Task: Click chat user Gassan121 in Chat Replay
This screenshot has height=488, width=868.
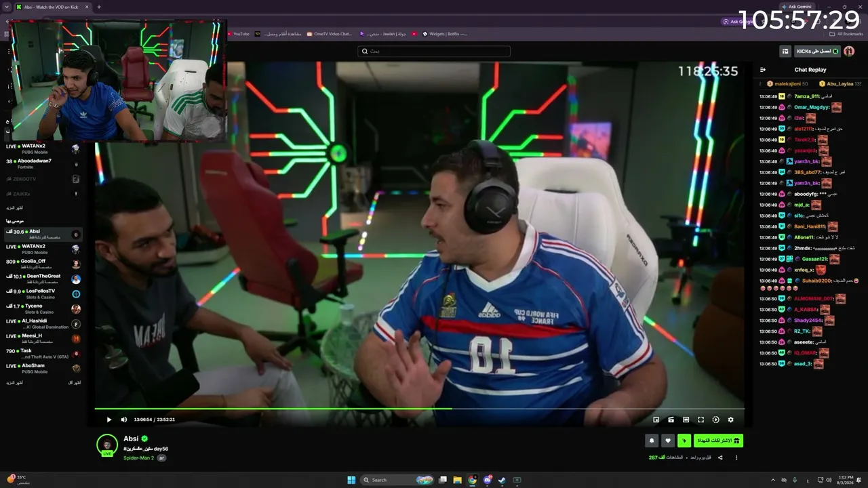Action: pyautogui.click(x=815, y=259)
